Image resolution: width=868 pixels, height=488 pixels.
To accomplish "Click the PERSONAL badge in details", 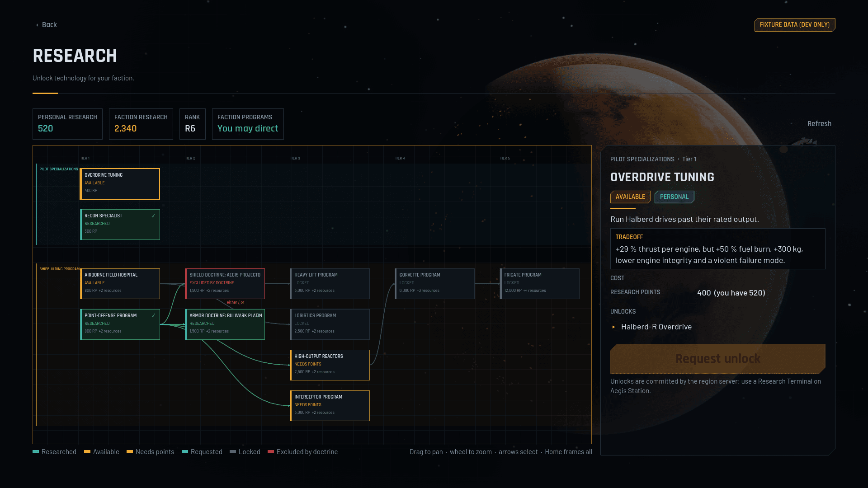I will tap(674, 197).
